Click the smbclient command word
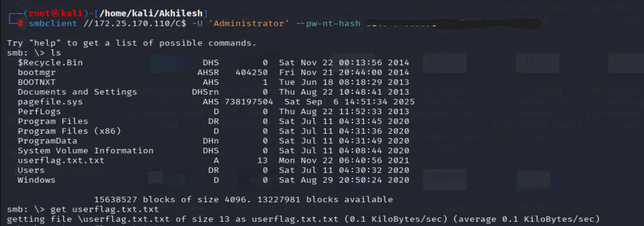Screen dimensions: 644x226 click(53, 23)
